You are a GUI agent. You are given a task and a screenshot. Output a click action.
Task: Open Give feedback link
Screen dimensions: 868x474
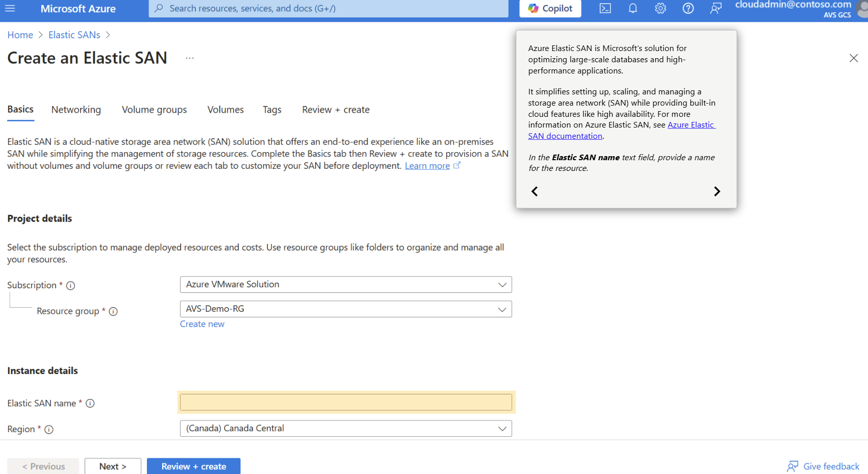point(831,466)
